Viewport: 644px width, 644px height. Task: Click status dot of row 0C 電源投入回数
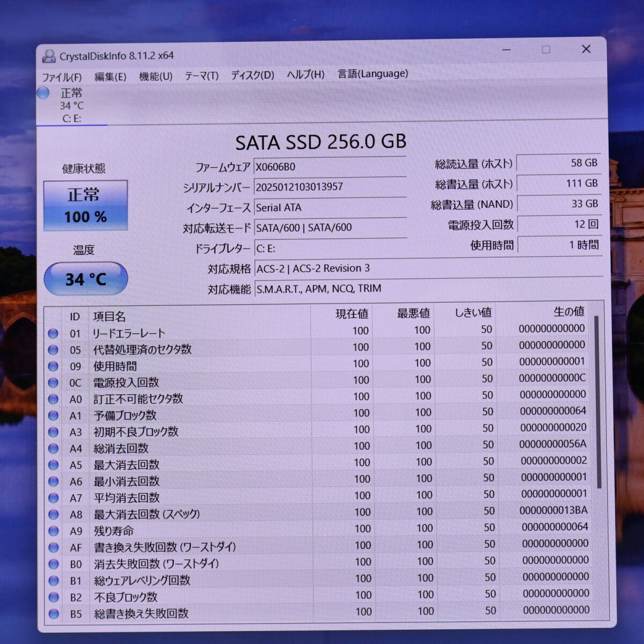coord(53,383)
